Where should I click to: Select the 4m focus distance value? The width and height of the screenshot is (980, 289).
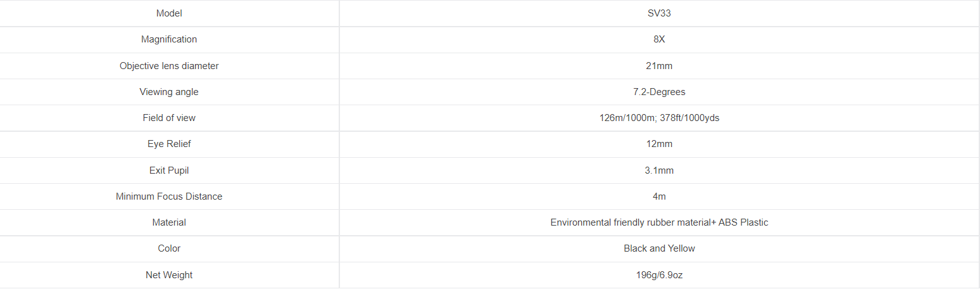pyautogui.click(x=659, y=196)
